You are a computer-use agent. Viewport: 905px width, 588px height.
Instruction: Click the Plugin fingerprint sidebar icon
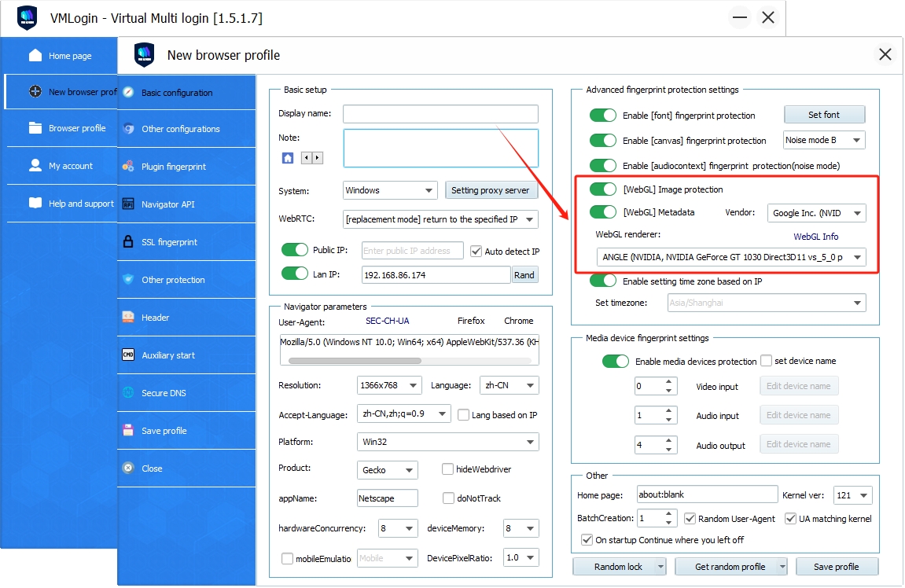128,167
